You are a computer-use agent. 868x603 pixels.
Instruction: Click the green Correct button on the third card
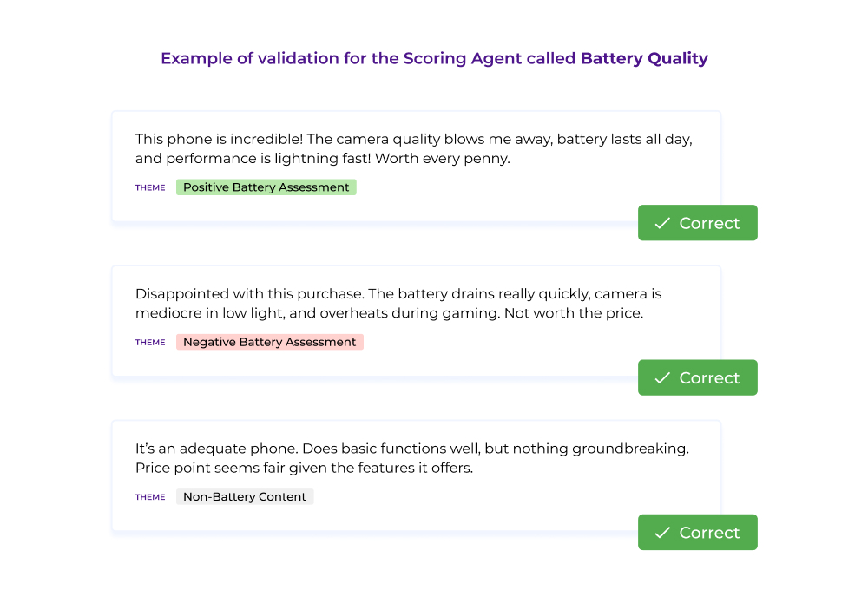(697, 532)
